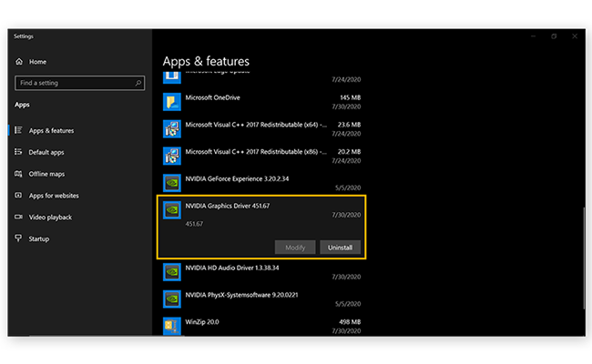This screenshot has height=364, width=592.
Task: Click the search magnifier icon
Action: 138,83
